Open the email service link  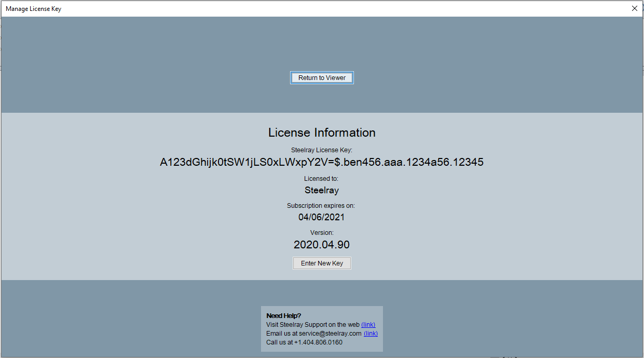coord(371,334)
